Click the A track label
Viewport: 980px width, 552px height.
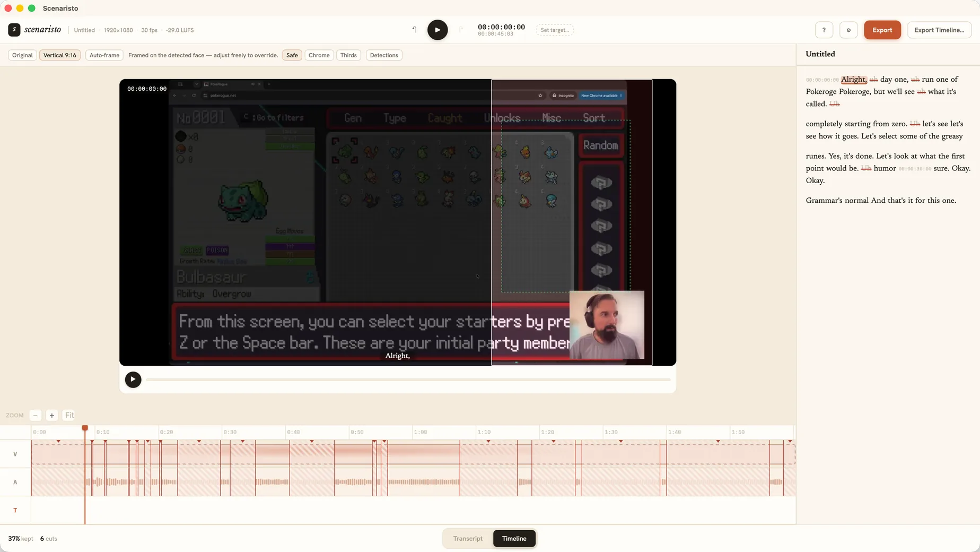(15, 482)
